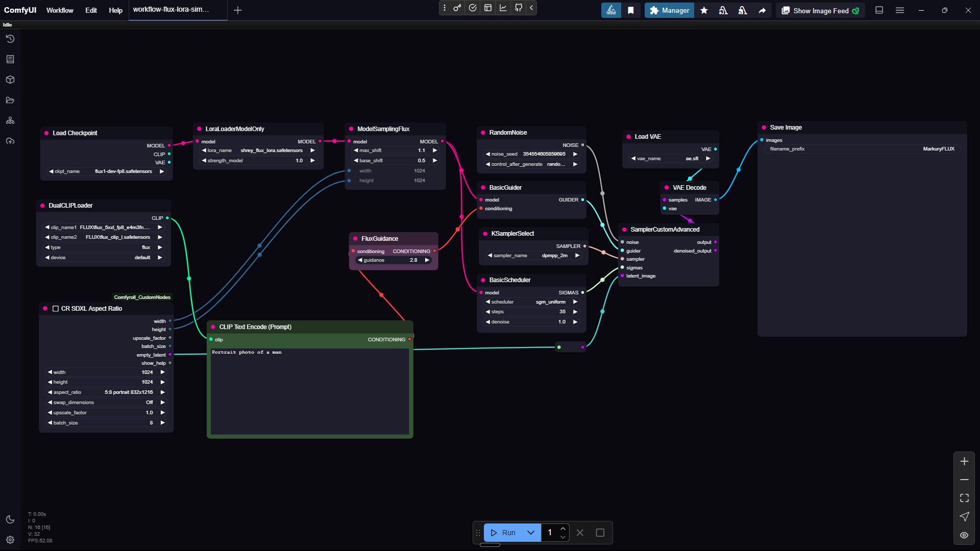Open ckpt_name dropdown in Load Checkpoint
Image resolution: width=980 pixels, height=551 pixels.
point(106,171)
